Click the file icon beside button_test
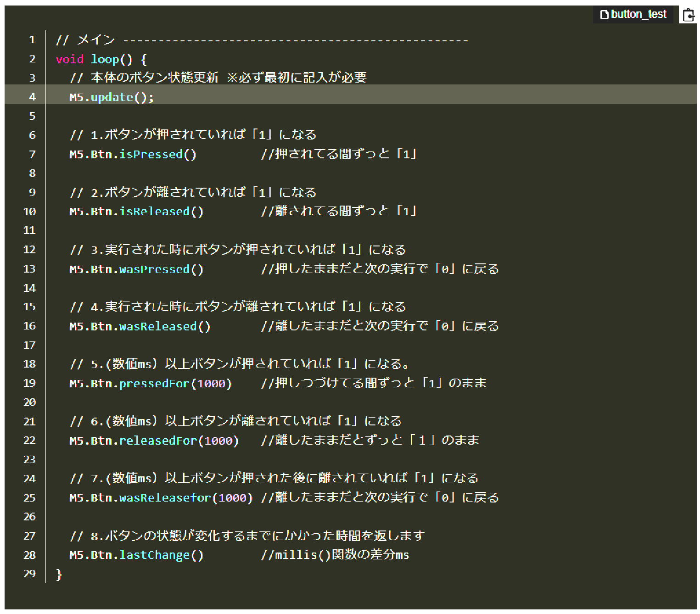700x614 pixels. [x=604, y=15]
